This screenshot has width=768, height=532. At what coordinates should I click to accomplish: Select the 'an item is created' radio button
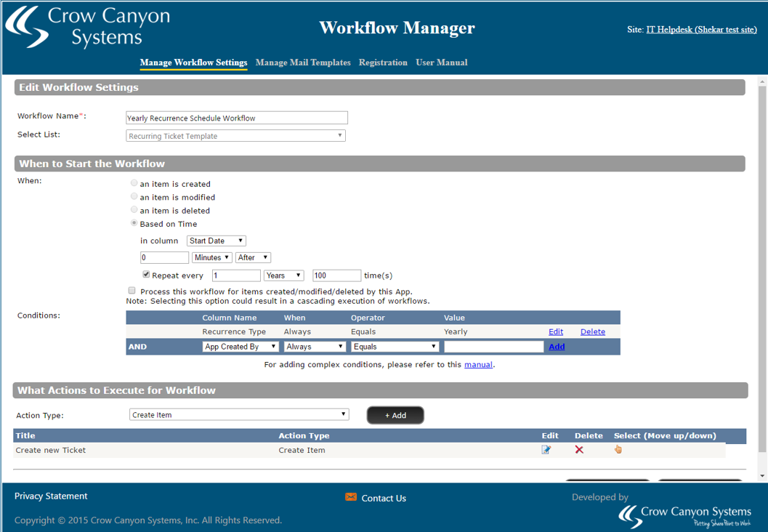[x=134, y=183]
